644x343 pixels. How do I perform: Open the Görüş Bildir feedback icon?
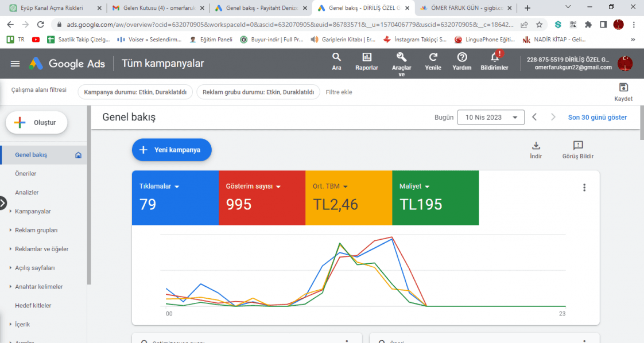click(578, 150)
